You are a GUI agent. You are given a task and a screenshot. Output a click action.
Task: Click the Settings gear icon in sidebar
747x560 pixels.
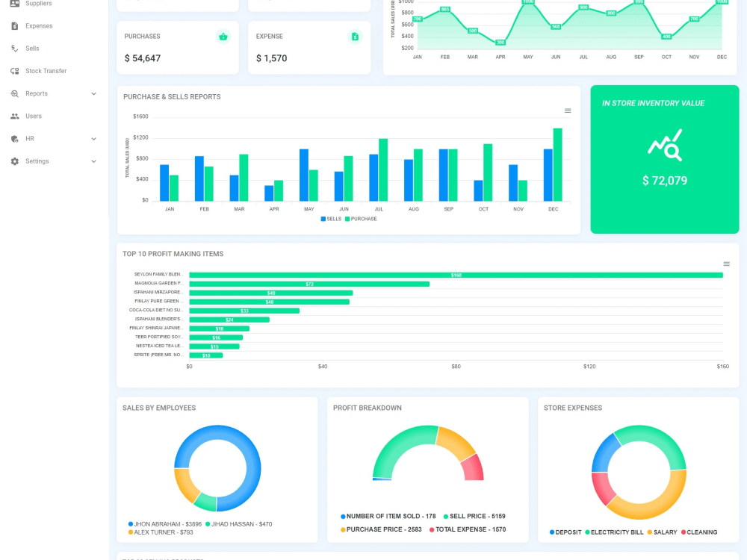coord(15,161)
